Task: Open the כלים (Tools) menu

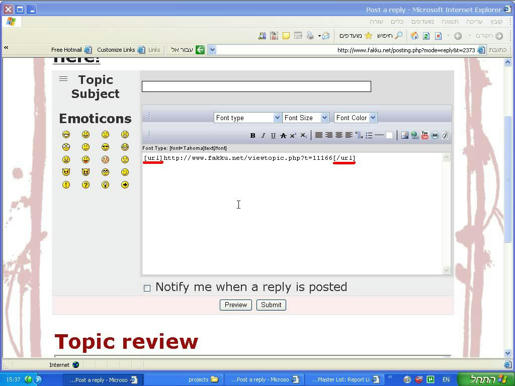Action: pyautogui.click(x=397, y=22)
